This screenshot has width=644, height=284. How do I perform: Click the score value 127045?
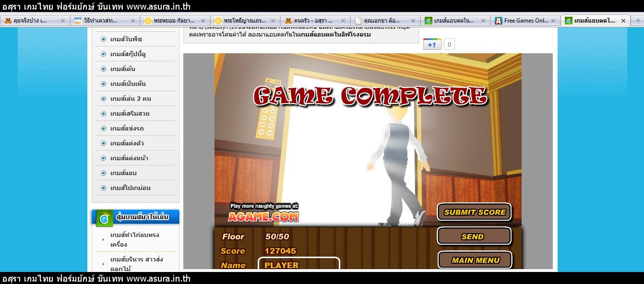(x=280, y=251)
